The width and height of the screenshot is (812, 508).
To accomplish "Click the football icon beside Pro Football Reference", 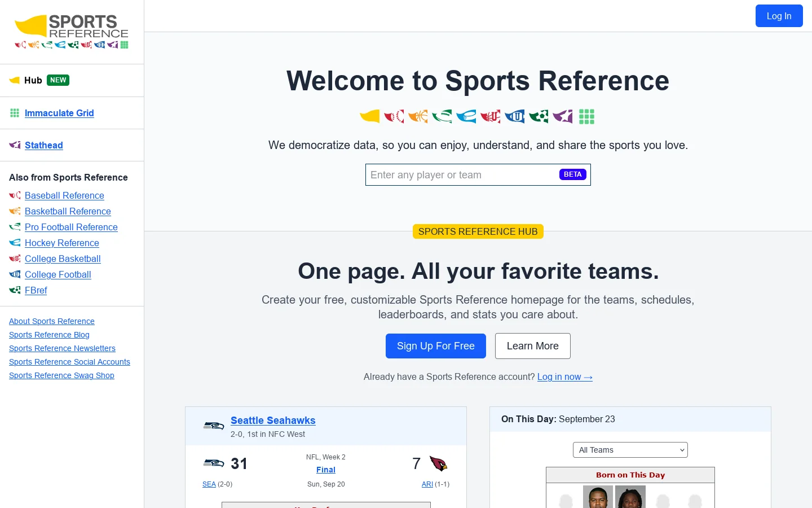I will (x=15, y=227).
